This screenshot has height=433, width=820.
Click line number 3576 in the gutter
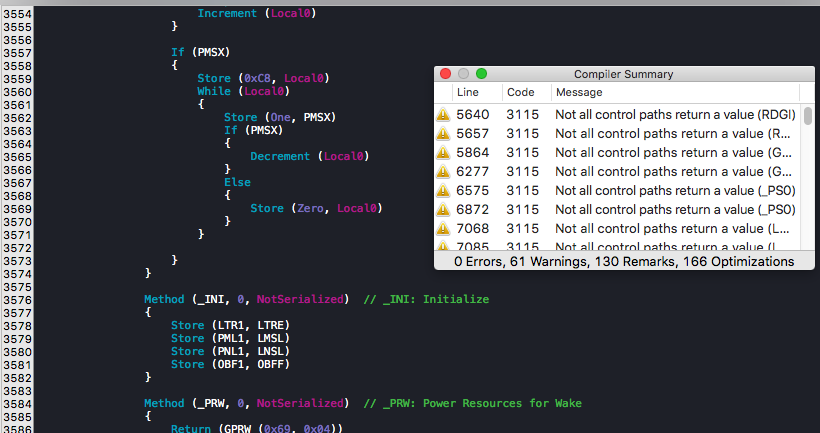[x=17, y=299]
